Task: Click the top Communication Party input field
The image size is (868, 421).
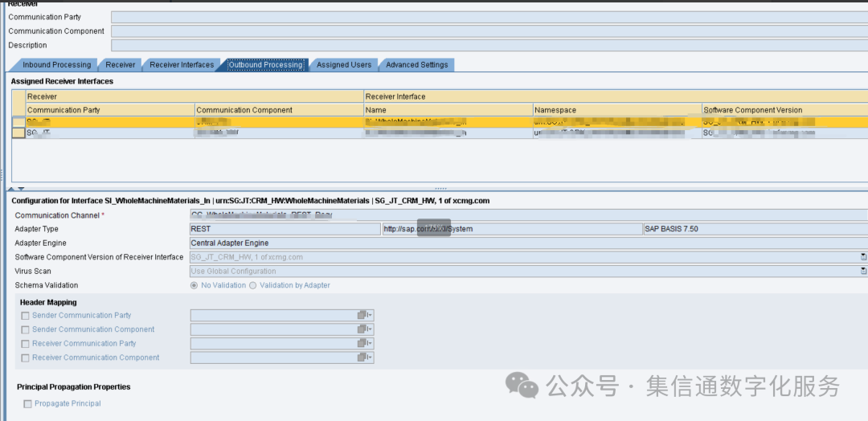Action: pos(489,17)
